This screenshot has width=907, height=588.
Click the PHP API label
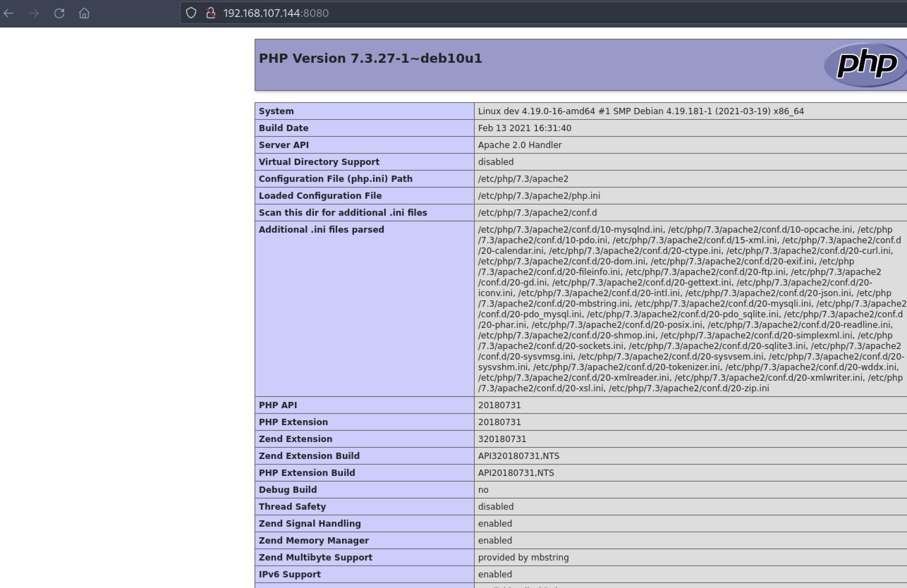coord(278,405)
